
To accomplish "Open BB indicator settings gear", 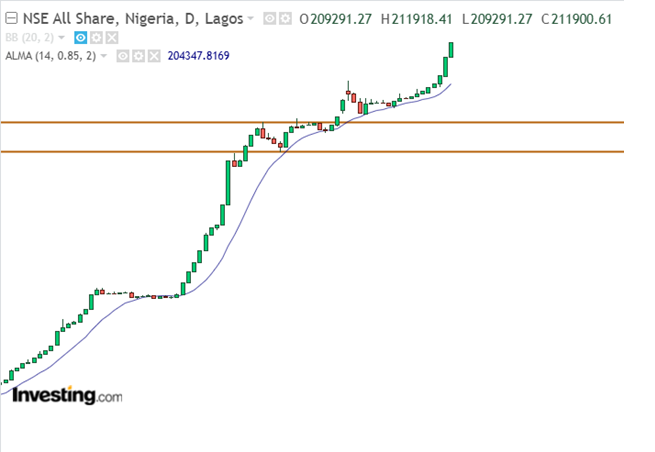I will coord(96,37).
